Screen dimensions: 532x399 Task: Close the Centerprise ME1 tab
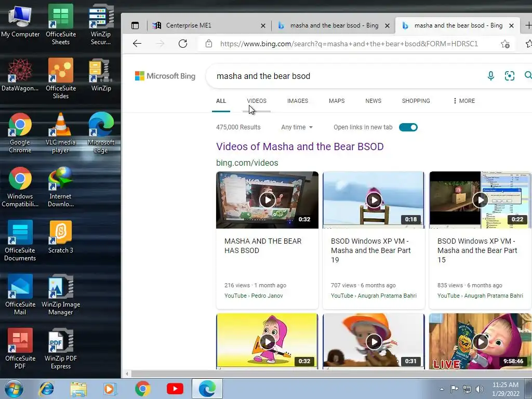coord(263,25)
